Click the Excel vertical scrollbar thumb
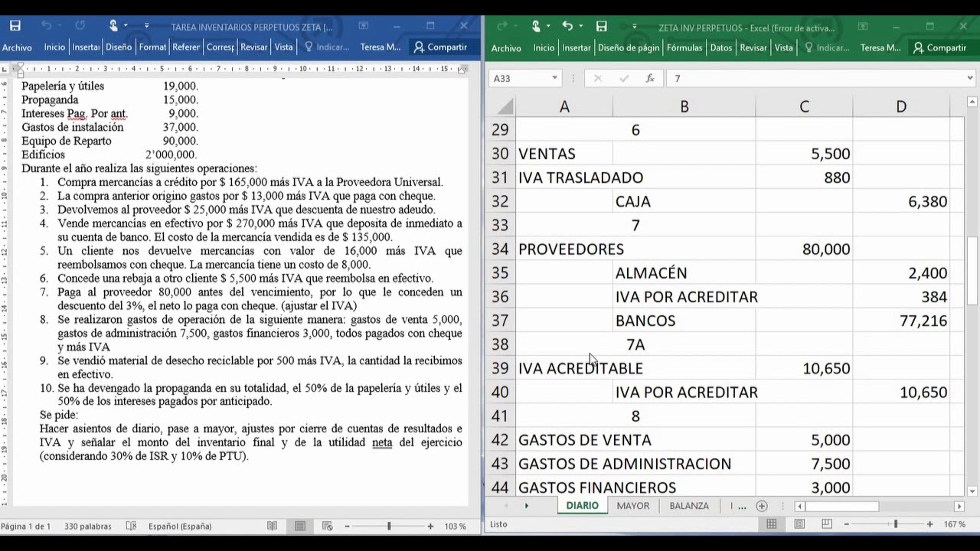Screen dimensions: 980x551 coord(971,271)
